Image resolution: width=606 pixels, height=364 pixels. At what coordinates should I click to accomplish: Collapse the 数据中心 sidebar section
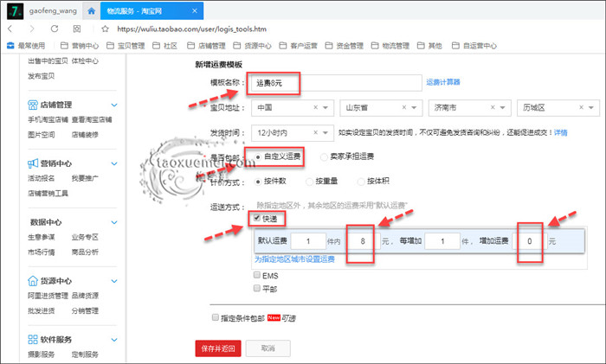coord(114,222)
